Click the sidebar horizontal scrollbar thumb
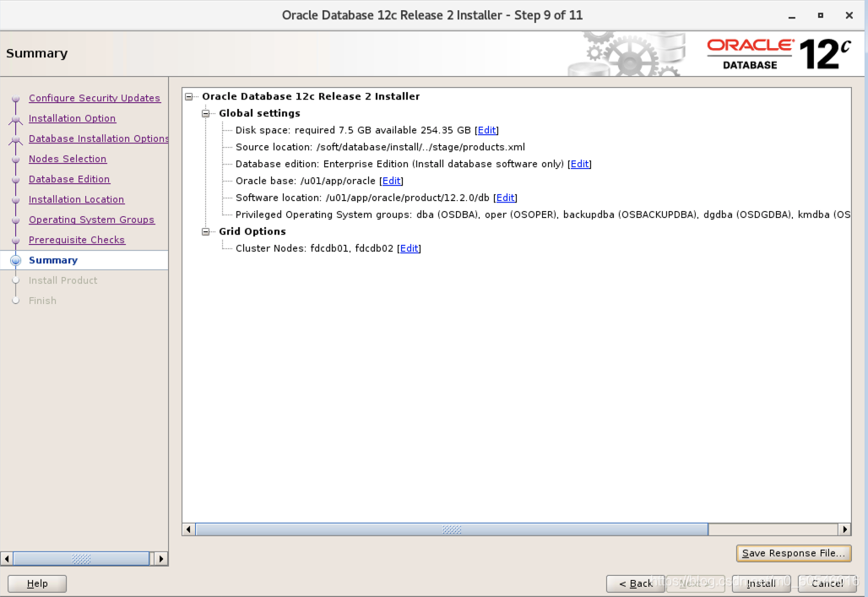Screen dimensions: 868x597 click(x=81, y=559)
